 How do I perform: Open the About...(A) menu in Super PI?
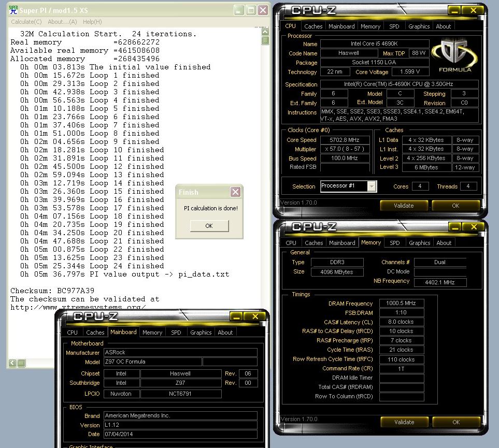pos(62,22)
